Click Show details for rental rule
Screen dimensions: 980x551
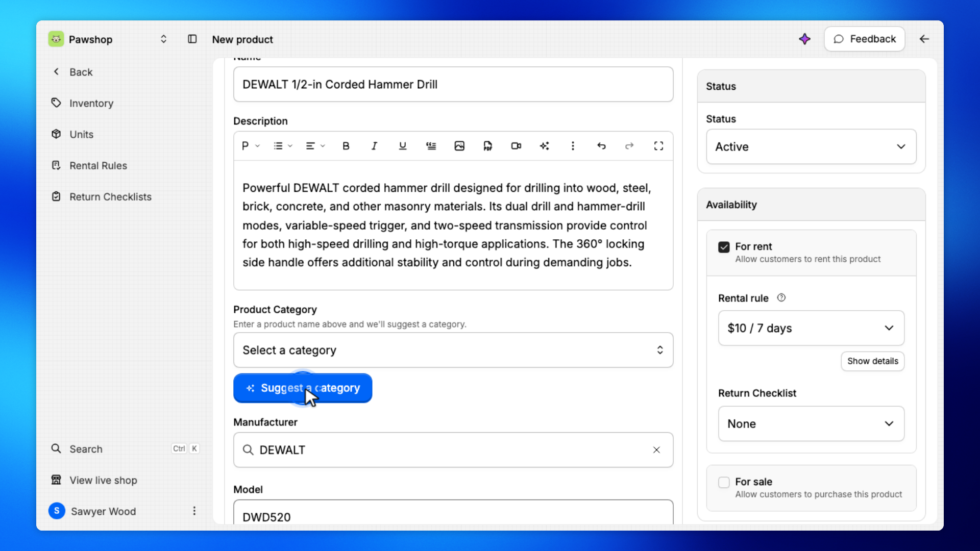(873, 361)
